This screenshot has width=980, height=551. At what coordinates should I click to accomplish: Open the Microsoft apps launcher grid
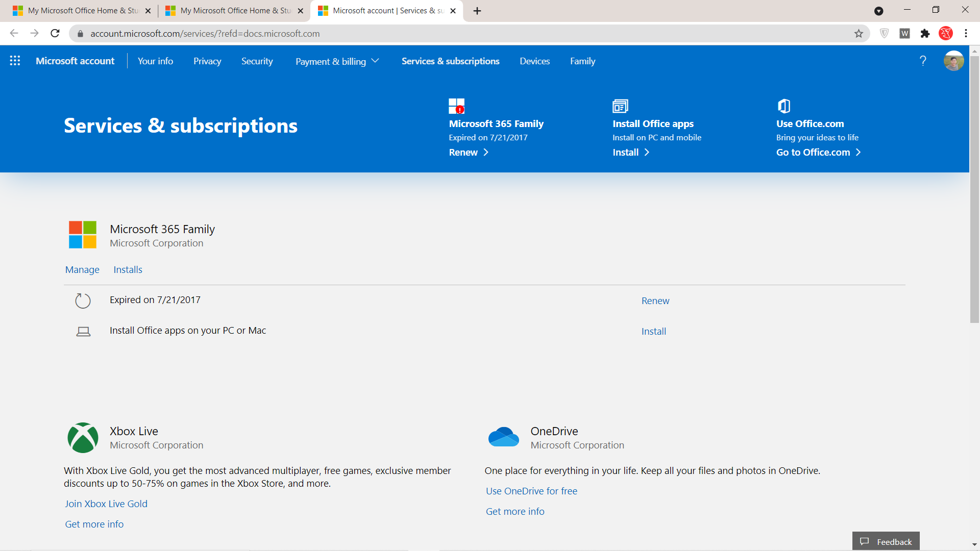point(15,61)
